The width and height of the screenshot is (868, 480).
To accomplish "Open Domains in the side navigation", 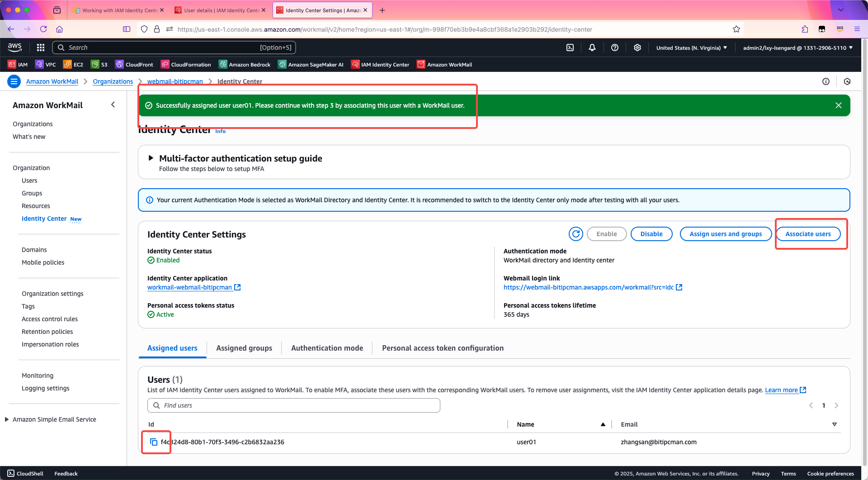I will click(34, 250).
